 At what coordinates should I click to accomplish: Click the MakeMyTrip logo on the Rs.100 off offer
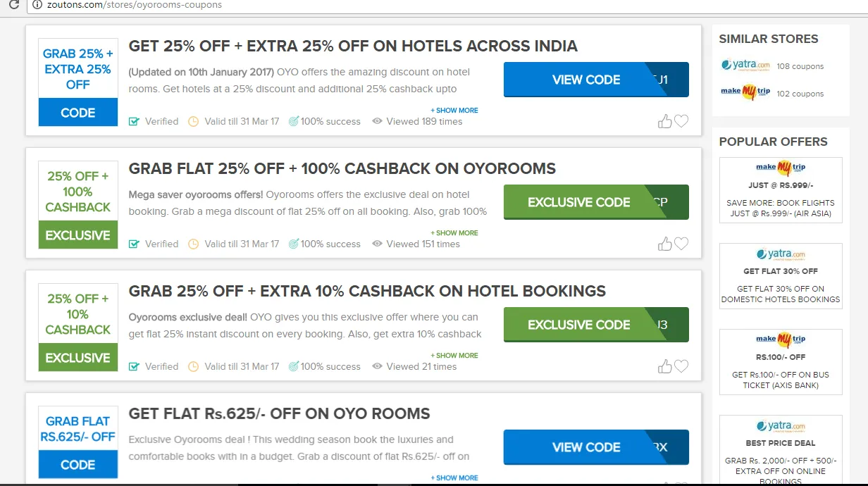click(x=781, y=339)
